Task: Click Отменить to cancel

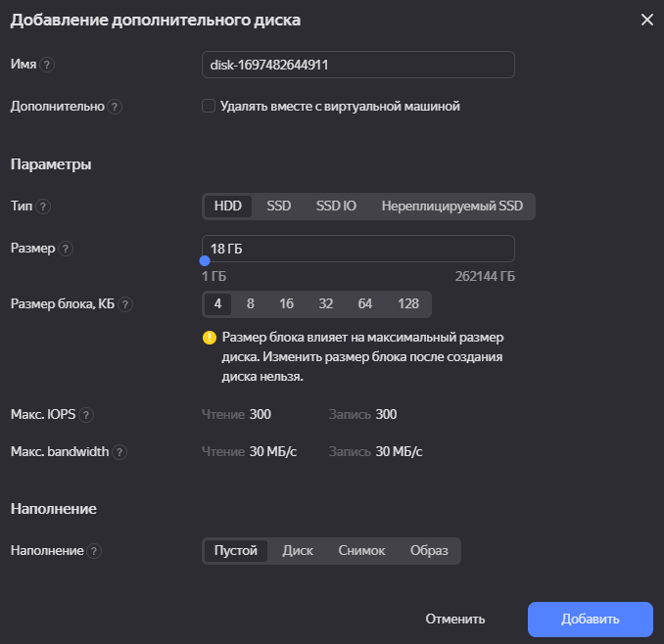Action: point(455,619)
